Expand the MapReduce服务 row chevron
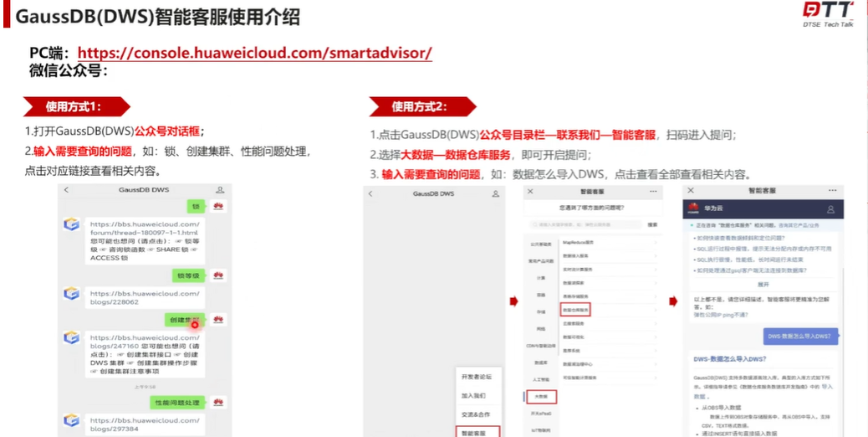This screenshot has width=868, height=437. [x=655, y=243]
